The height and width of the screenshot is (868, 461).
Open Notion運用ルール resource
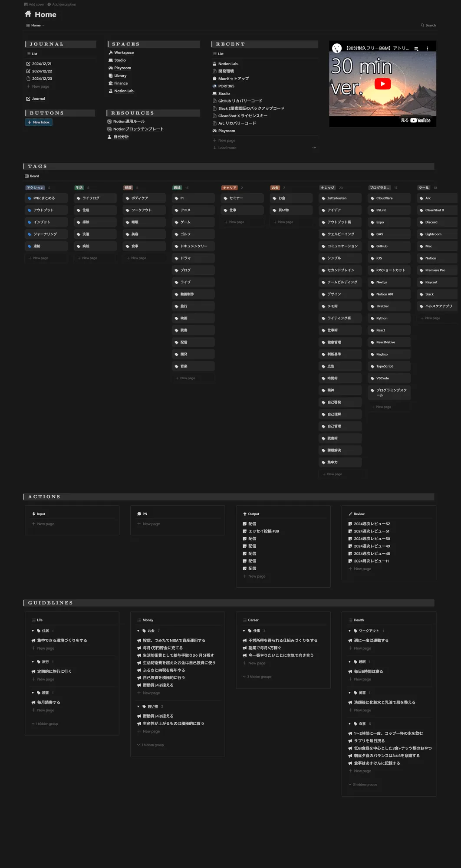coord(126,122)
